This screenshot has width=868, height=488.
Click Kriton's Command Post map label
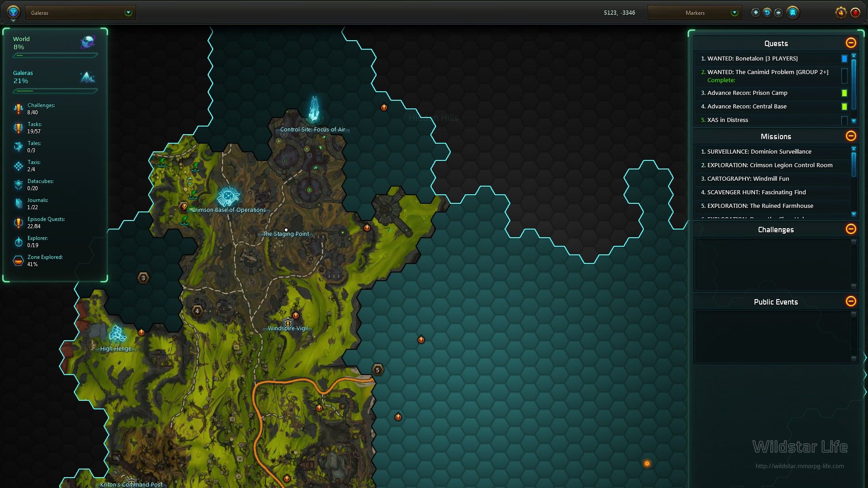[131, 484]
